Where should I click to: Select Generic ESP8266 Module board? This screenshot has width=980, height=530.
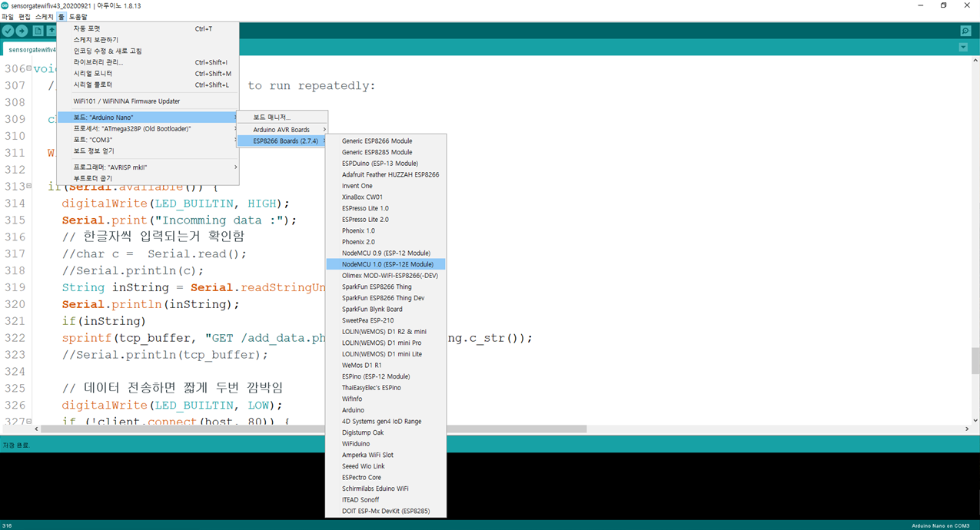[x=386, y=141]
